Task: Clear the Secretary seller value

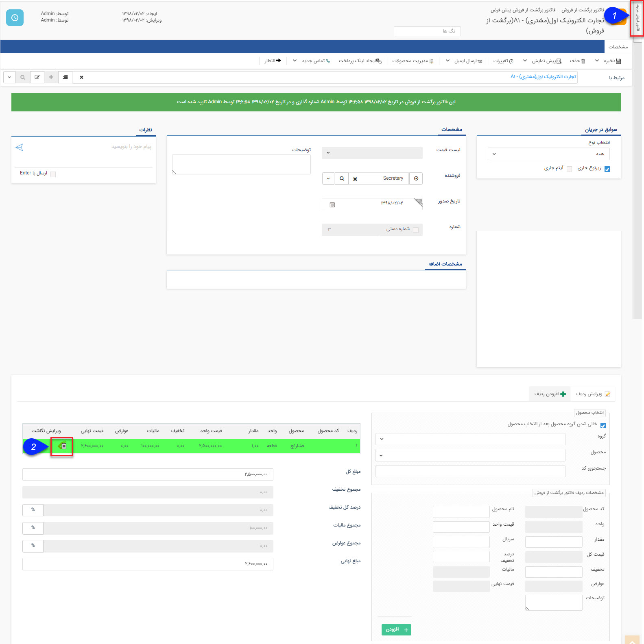Action: [355, 179]
